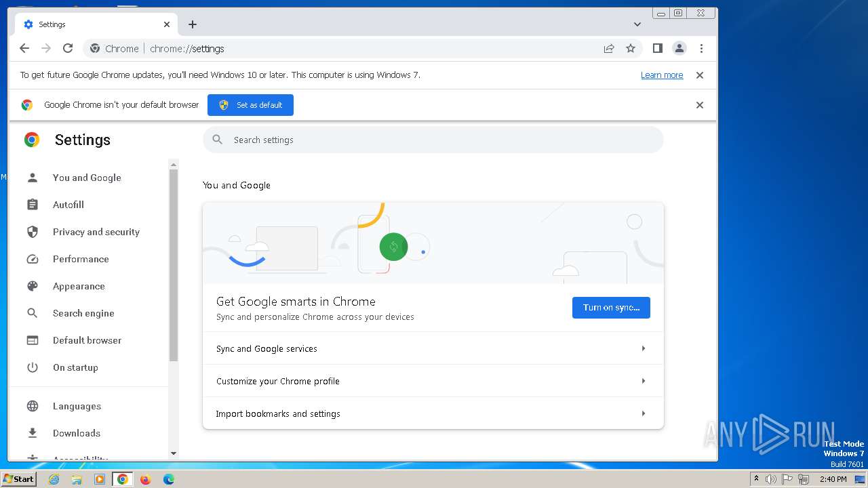Click the magnifier icon beside Search engine
Image resolution: width=868 pixels, height=488 pixels.
coord(32,313)
